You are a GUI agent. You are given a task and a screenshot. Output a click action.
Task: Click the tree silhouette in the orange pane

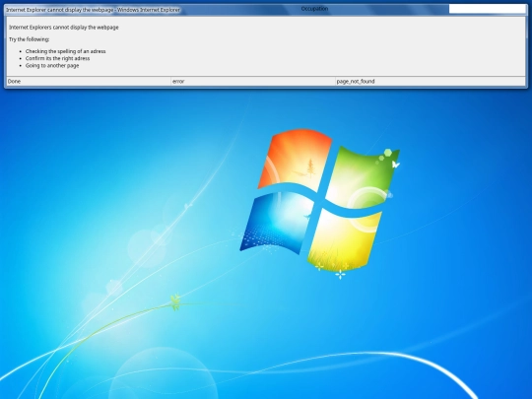pyautogui.click(x=310, y=167)
